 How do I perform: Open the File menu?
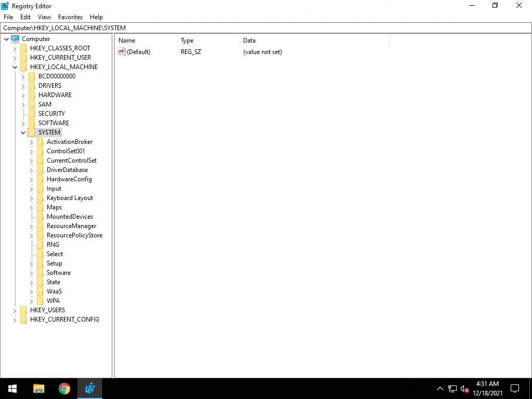tap(8, 17)
